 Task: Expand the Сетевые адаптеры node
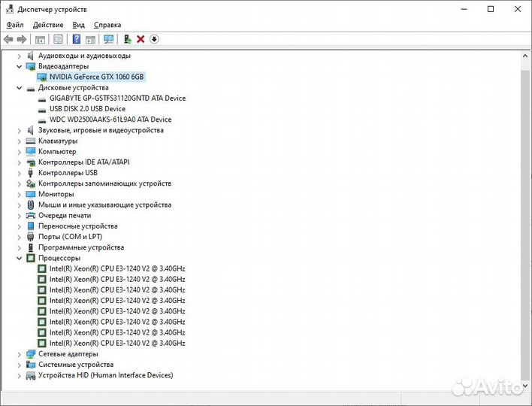(x=20, y=354)
